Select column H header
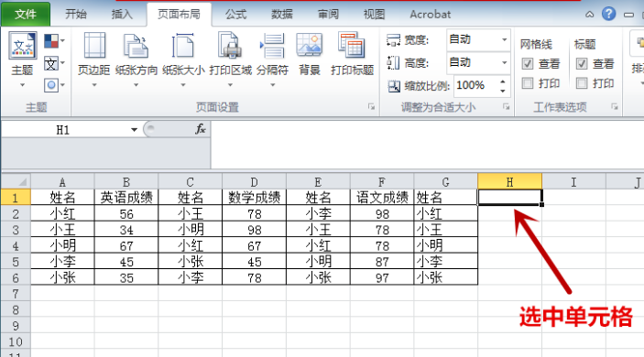The height and width of the screenshot is (357, 644). click(509, 182)
